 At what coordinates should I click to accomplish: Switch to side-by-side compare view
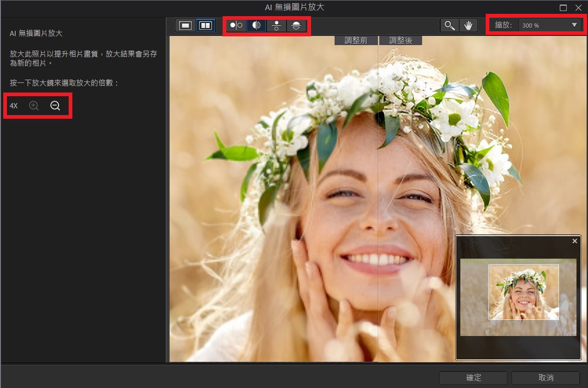[x=206, y=26]
